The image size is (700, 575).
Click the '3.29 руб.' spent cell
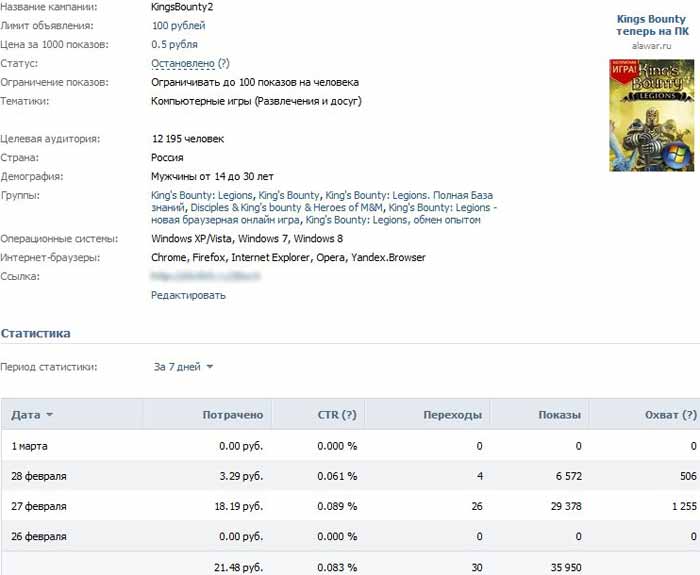coord(241,476)
